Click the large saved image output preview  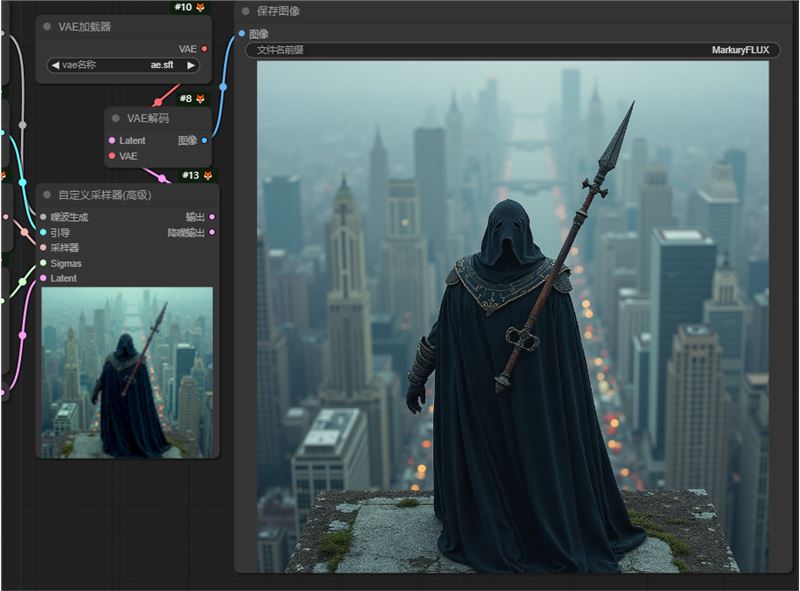tap(512, 316)
